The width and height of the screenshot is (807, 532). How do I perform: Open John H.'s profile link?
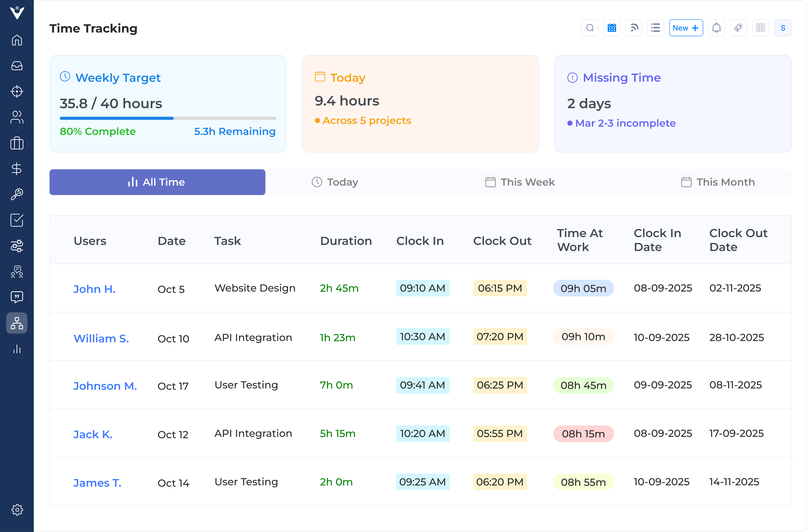click(x=94, y=289)
